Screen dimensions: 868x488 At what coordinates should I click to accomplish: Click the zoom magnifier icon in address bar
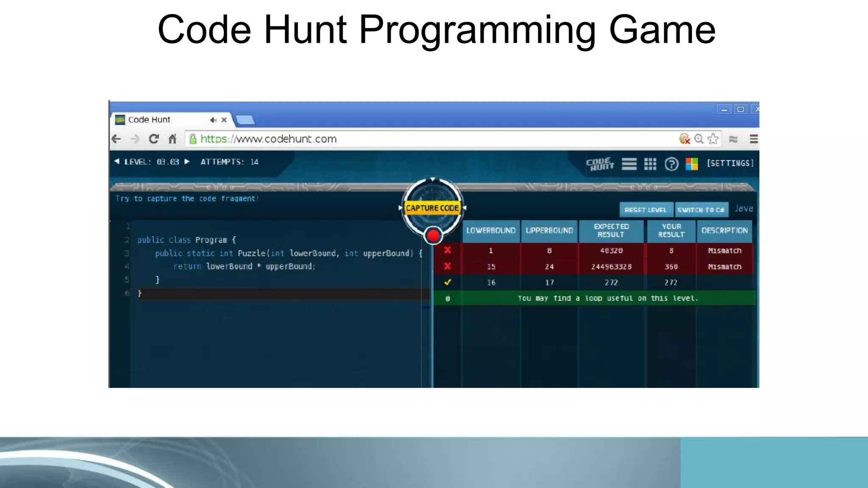(x=699, y=139)
